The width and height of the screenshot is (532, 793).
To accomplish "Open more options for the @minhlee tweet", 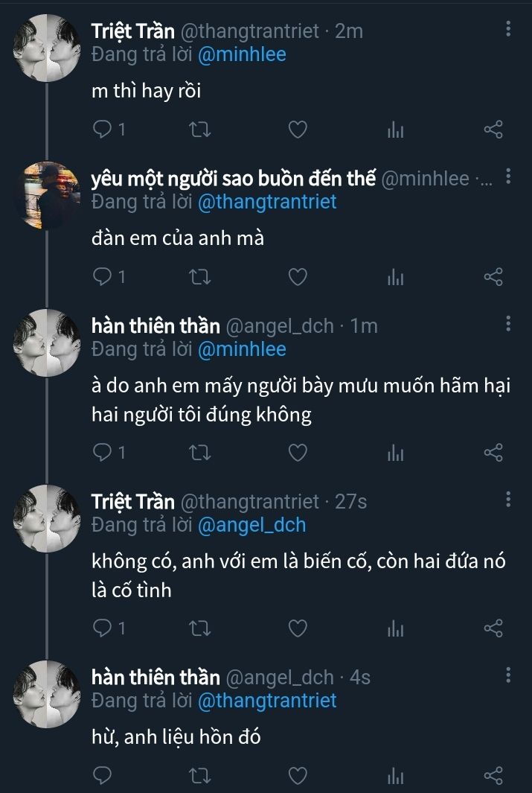I will [508, 176].
